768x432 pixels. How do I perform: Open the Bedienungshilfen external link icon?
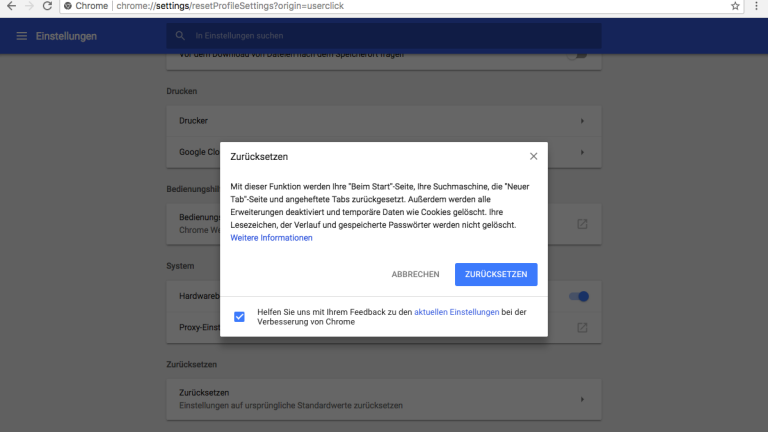582,223
